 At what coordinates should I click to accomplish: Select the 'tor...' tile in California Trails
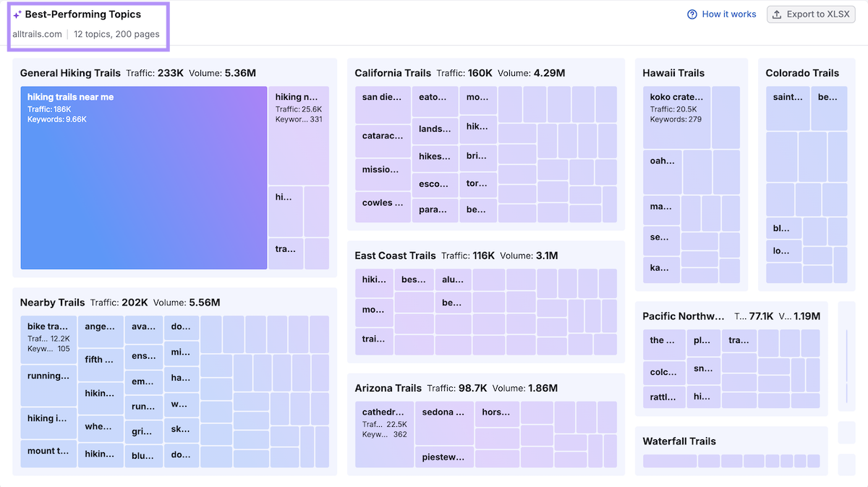coord(478,184)
